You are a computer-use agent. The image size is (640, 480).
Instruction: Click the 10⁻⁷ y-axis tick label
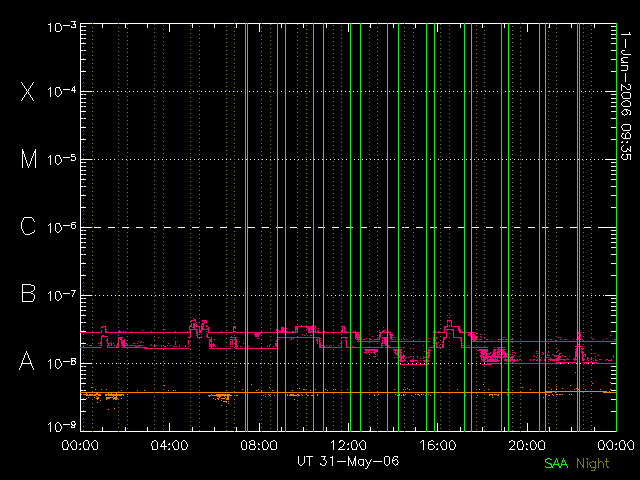coord(62,295)
